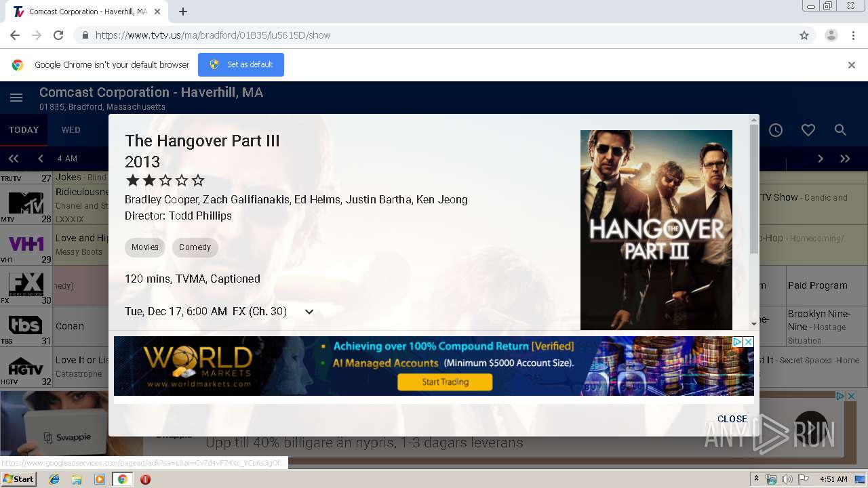The image size is (868, 488).
Task: Click the Conan program cell
Action: click(x=79, y=326)
